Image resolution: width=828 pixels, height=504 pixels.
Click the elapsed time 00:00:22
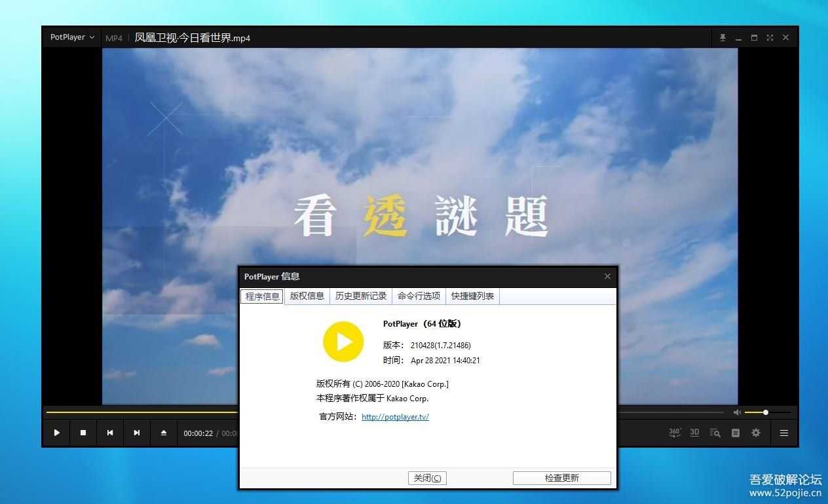coord(198,433)
